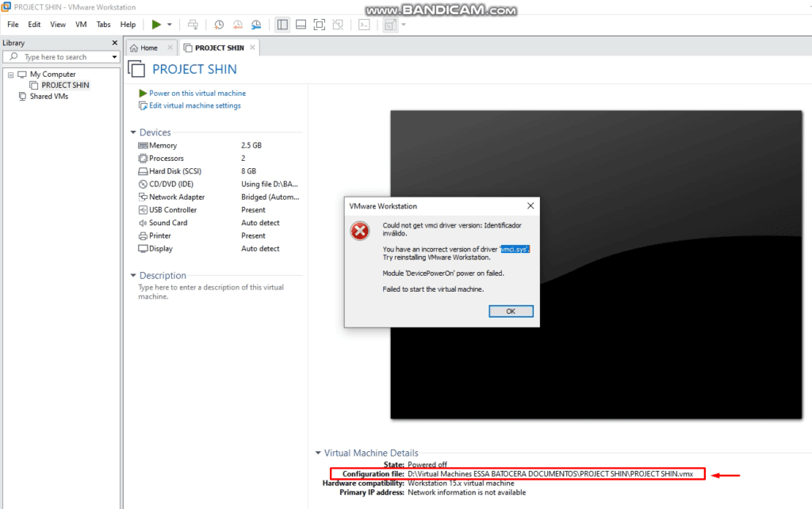Collapse the Devices section
This screenshot has height=509, width=812.
tap(133, 132)
